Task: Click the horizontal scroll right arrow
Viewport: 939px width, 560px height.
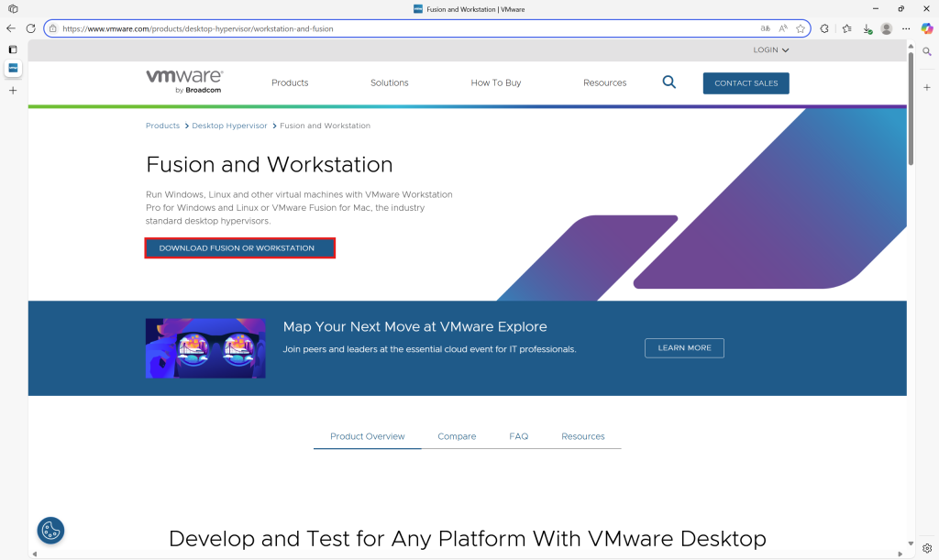Action: pos(900,554)
